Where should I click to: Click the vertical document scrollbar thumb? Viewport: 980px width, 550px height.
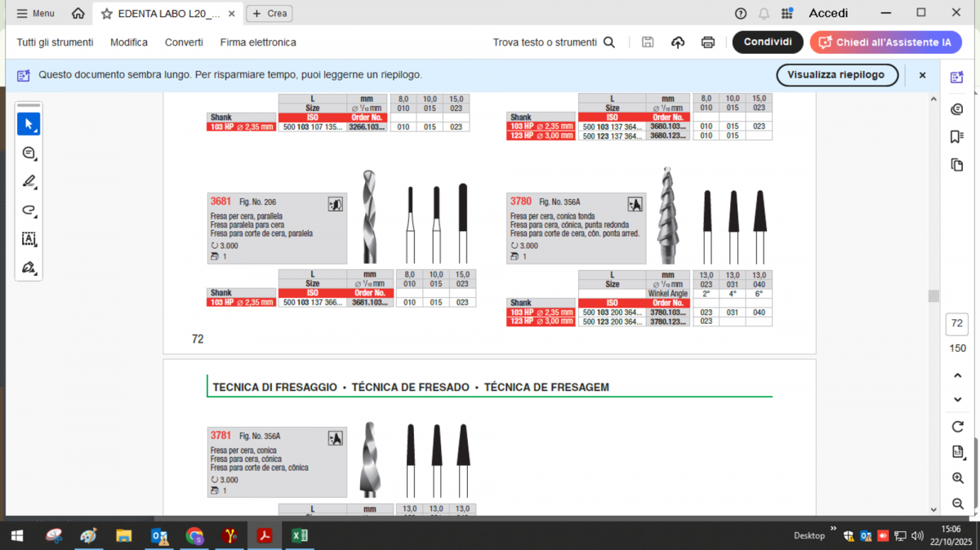[933, 296]
